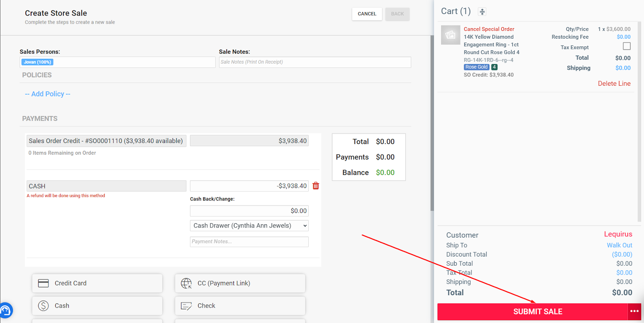Click the Sale Notes input field
Image resolution: width=644 pixels, height=323 pixels.
coord(315,62)
